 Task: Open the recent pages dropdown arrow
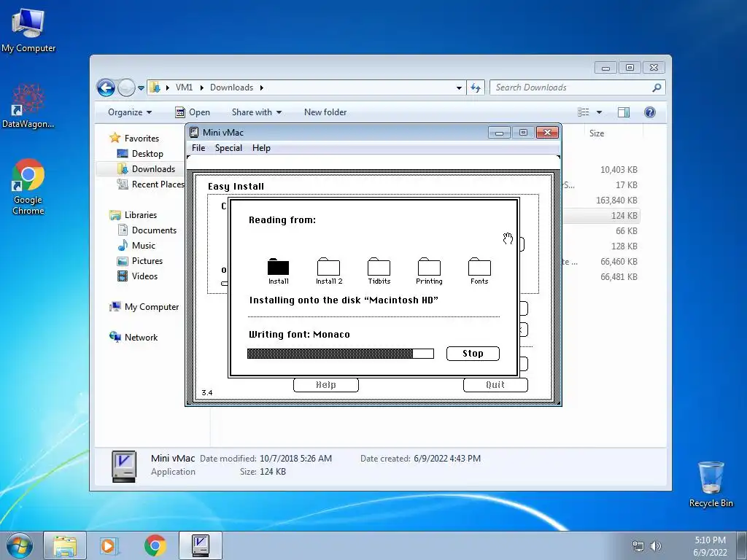pos(141,88)
